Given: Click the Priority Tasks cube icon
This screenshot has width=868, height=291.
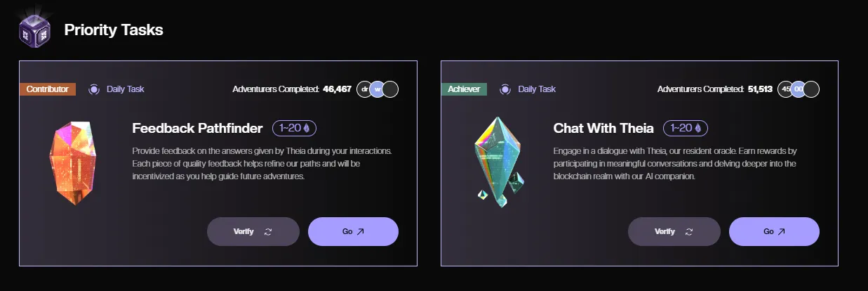Looking at the screenshot, I should tap(34, 30).
